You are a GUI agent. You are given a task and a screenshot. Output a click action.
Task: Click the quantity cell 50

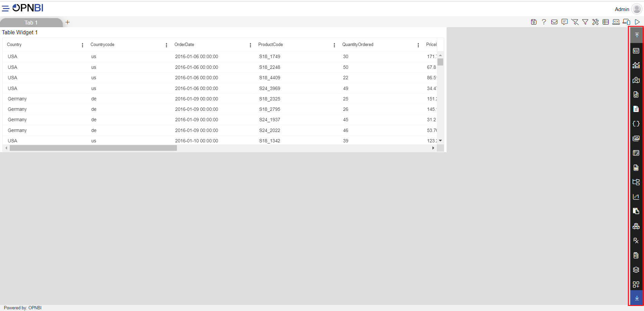coord(346,67)
